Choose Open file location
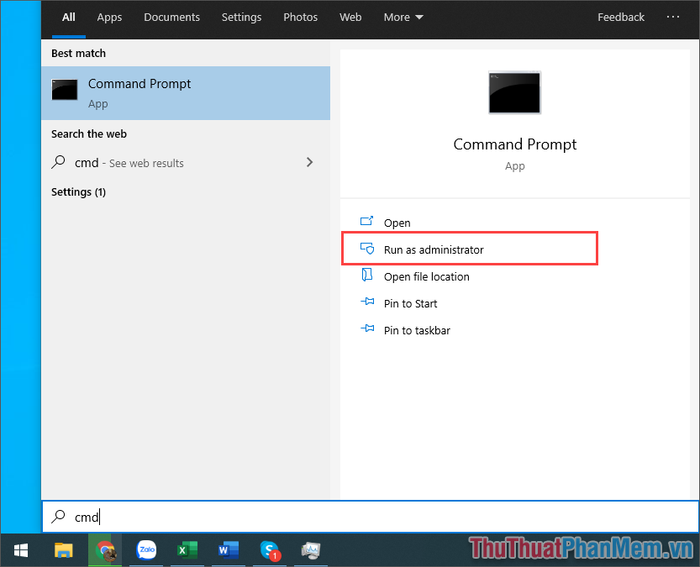The image size is (700, 567). (426, 277)
